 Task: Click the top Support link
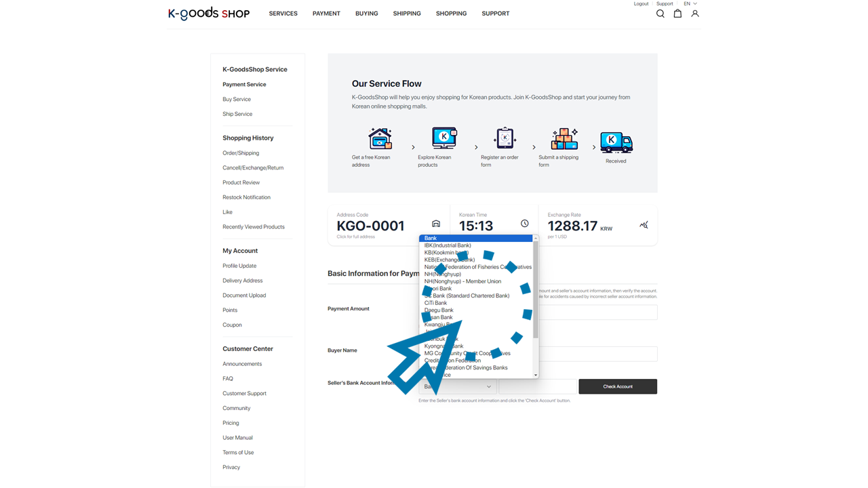point(665,3)
